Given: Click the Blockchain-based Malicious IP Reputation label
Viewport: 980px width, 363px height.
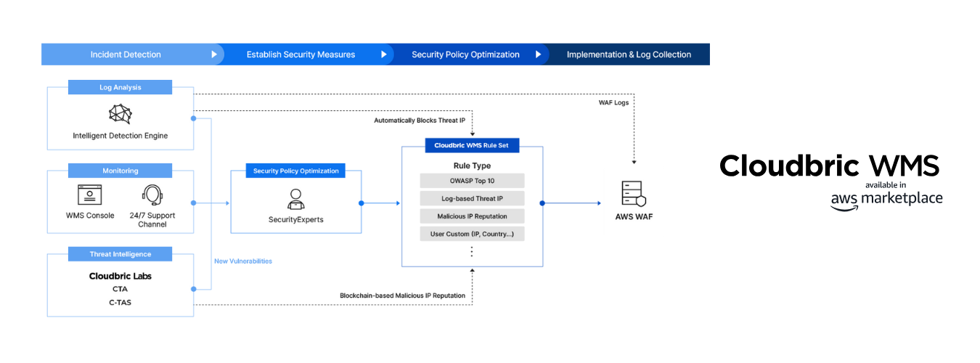Looking at the screenshot, I should 403,295.
